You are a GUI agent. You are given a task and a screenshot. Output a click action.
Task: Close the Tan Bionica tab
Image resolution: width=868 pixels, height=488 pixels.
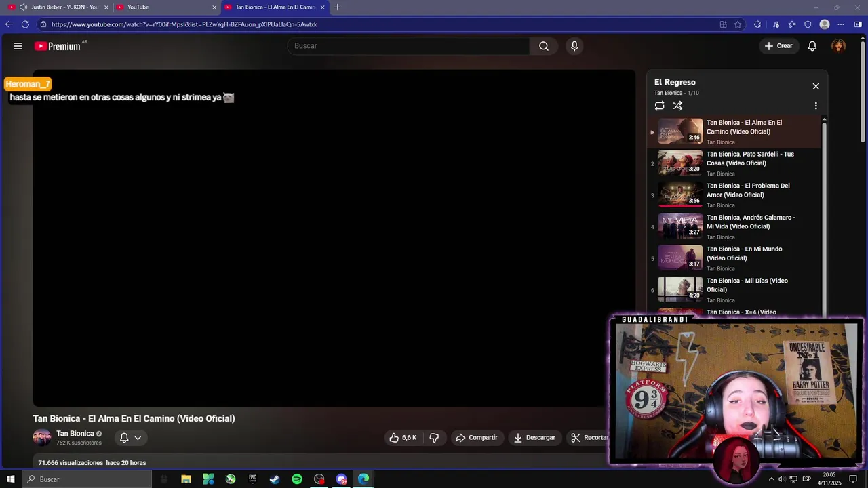pos(322,7)
